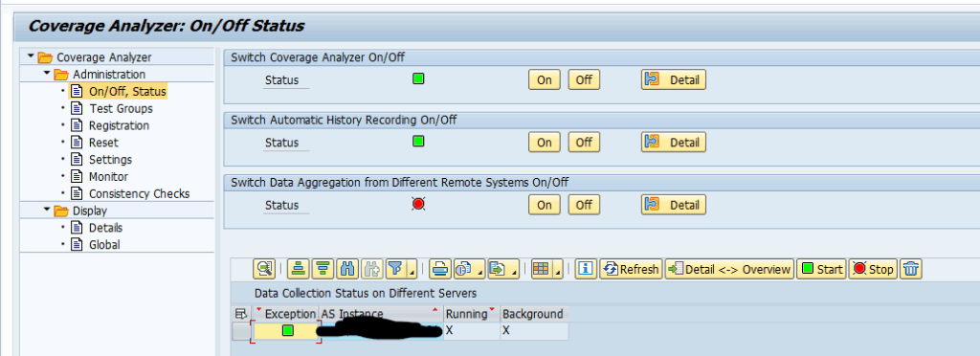
Task: Open Detail for Data Aggregation switch
Action: 674,205
